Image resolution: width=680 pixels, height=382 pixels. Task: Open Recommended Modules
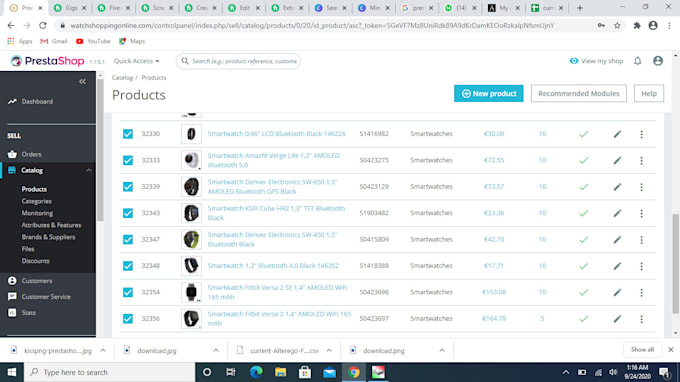pyautogui.click(x=579, y=94)
